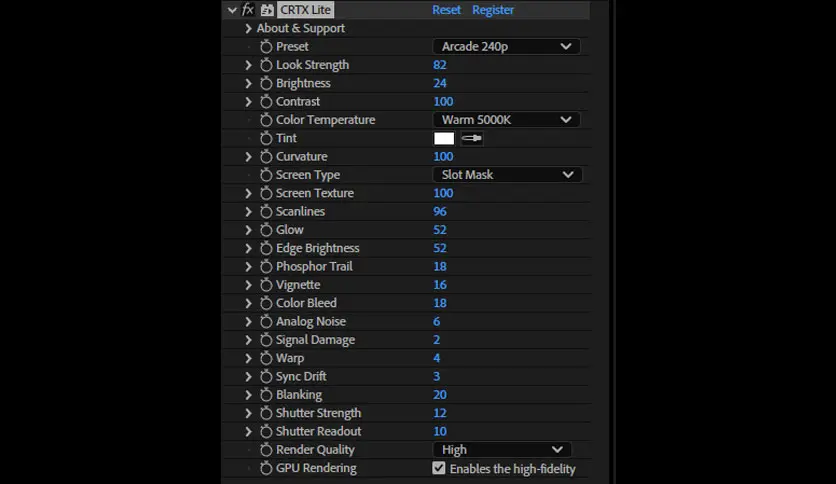This screenshot has height=484, width=836.
Task: Toggle the fx switch for CRTX Lite
Action: tap(248, 10)
